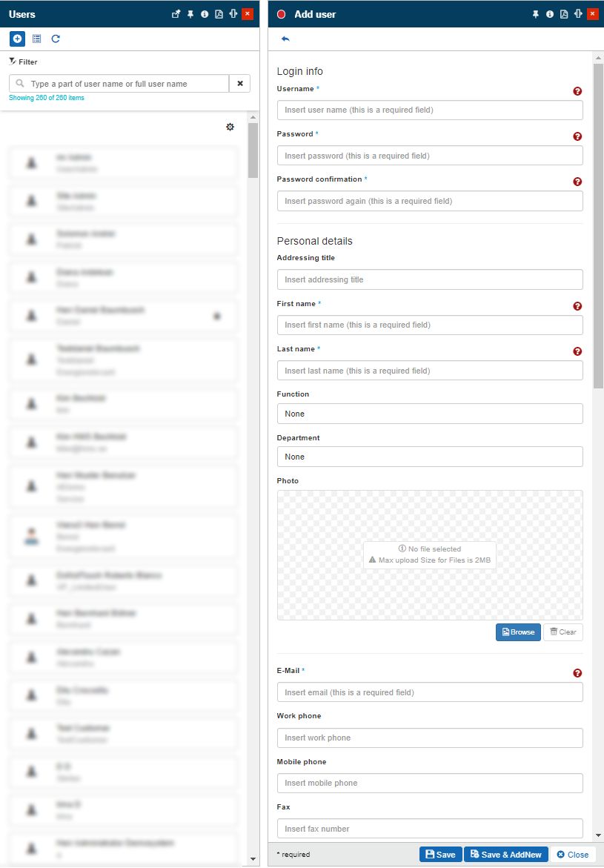Show info about the Add user panel
Screen dimensions: 604x868
click(550, 14)
